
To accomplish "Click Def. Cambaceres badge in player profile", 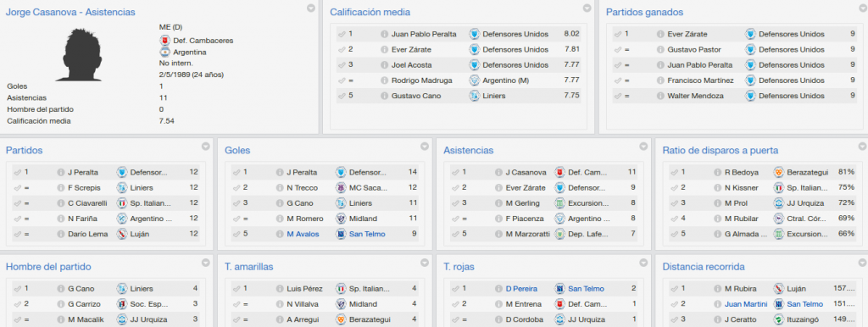I will pos(164,41).
